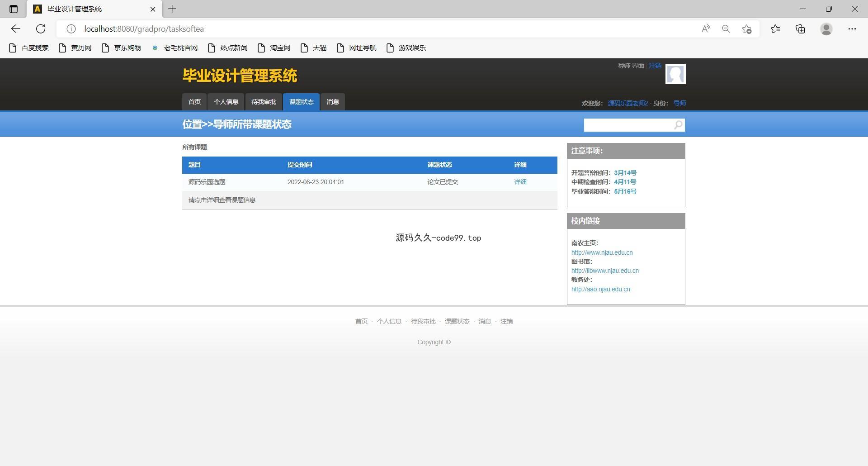Open the Favorites list icon
868x466 pixels.
[775, 29]
